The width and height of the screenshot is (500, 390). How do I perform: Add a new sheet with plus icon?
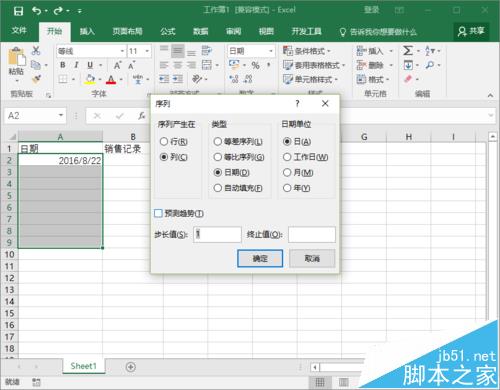[131, 367]
